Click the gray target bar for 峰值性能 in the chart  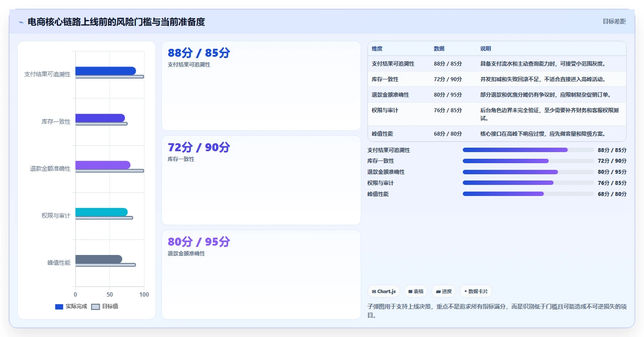tap(105, 265)
